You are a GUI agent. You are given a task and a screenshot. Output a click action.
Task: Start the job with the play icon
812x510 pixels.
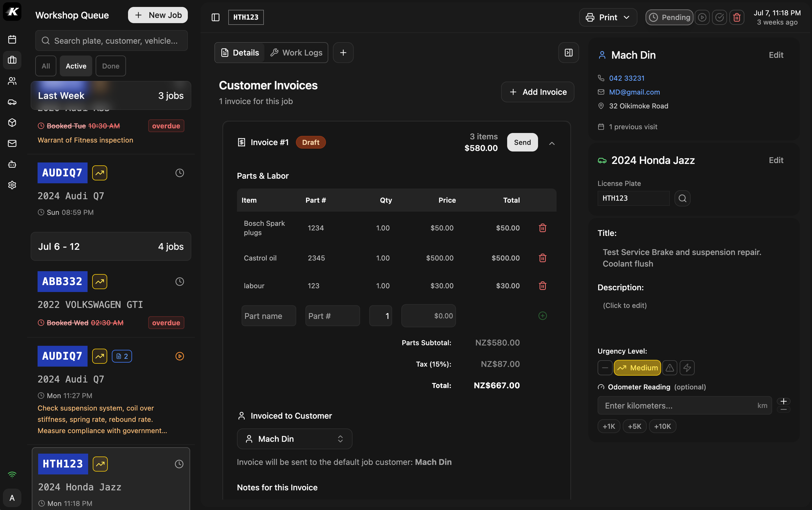[702, 17]
